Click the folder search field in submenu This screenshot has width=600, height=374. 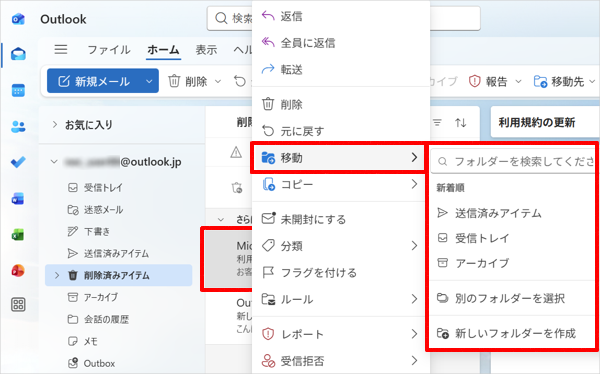tap(513, 162)
